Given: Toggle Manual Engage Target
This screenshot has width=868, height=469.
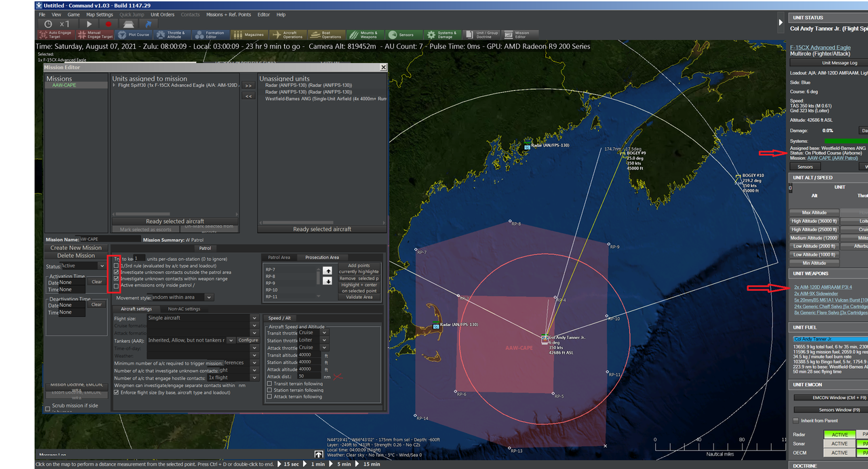Looking at the screenshot, I should [94, 34].
